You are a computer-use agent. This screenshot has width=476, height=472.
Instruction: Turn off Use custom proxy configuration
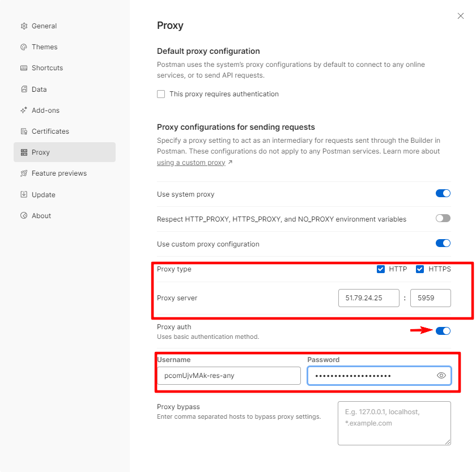point(443,244)
